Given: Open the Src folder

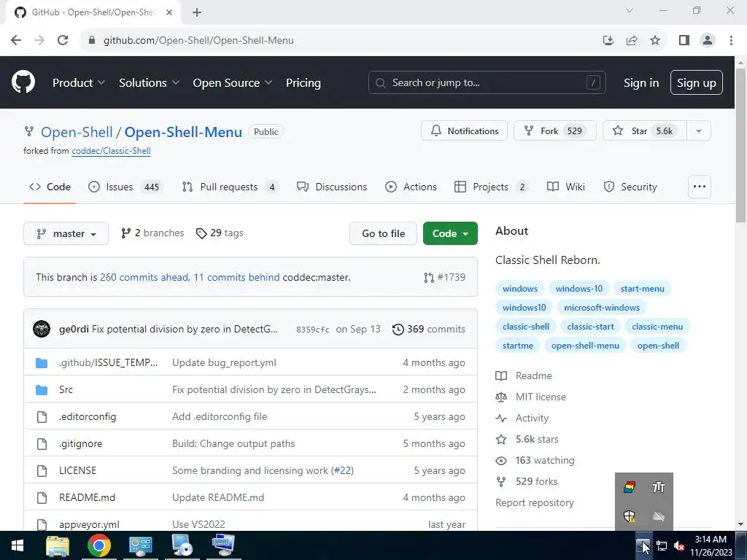Looking at the screenshot, I should coord(66,389).
